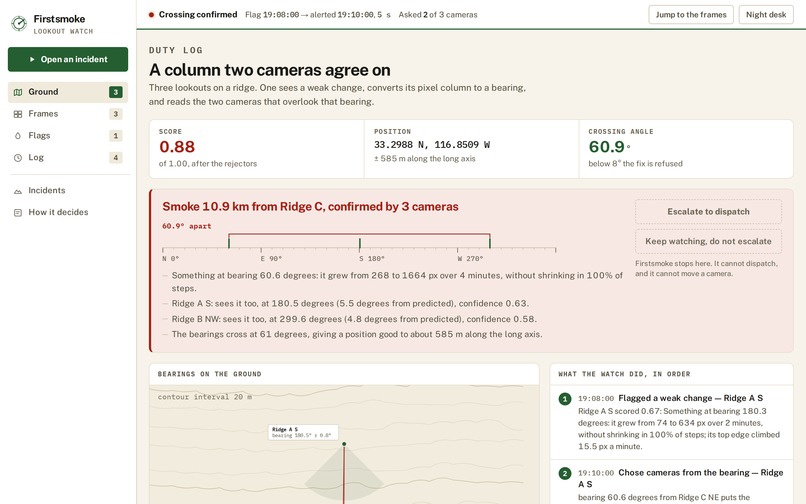Go to the Frames section
Viewport: 806px width, 504px height.
pos(68,114)
